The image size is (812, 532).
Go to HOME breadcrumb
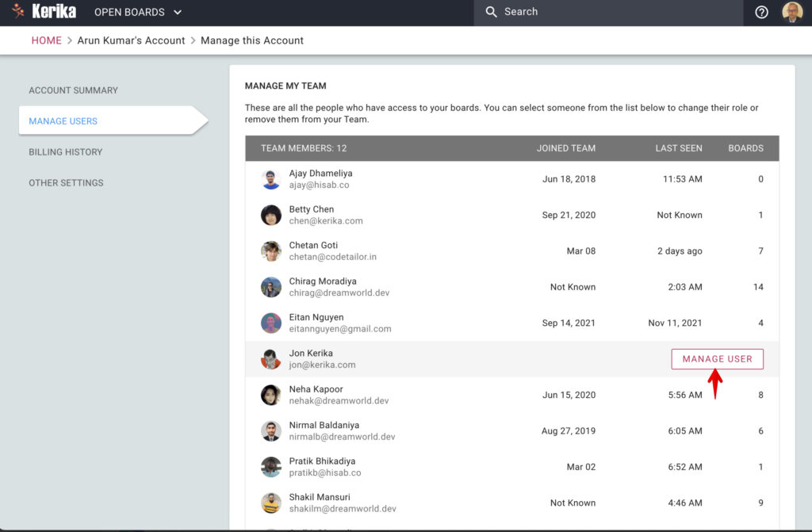tap(47, 40)
